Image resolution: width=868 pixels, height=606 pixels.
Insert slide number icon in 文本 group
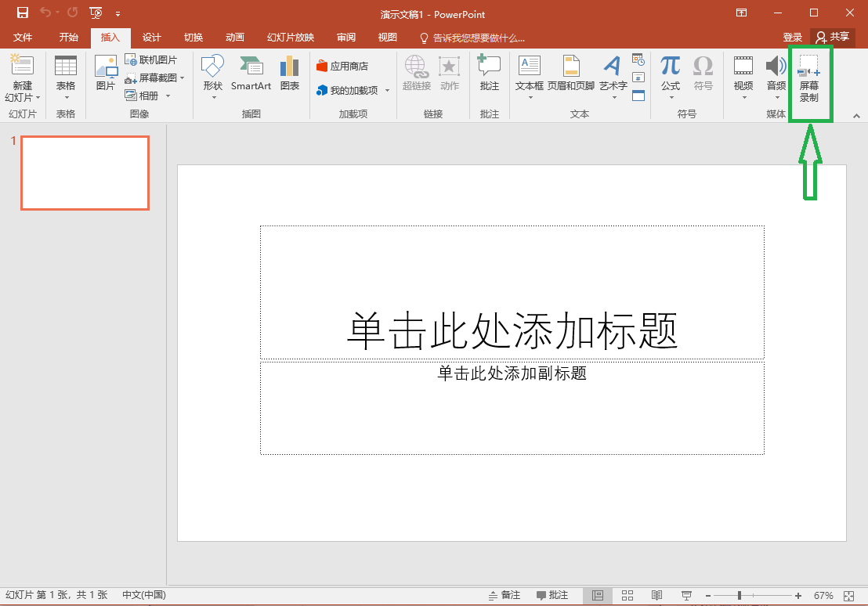638,78
